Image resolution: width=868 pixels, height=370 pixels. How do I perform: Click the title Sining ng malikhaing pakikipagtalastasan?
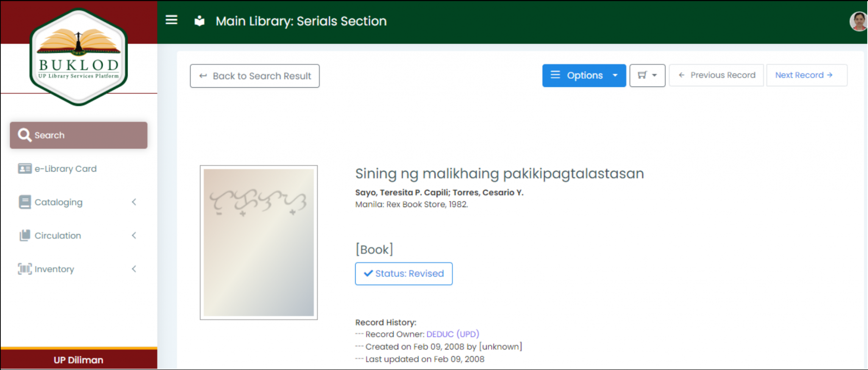(499, 174)
